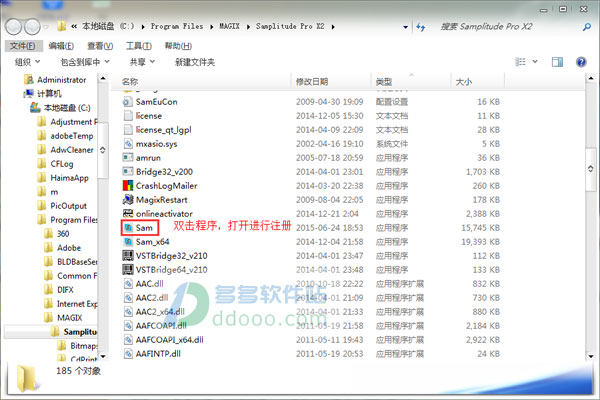Click the Program Files breadcrumb
This screenshot has height=400, width=600.
[177, 26]
